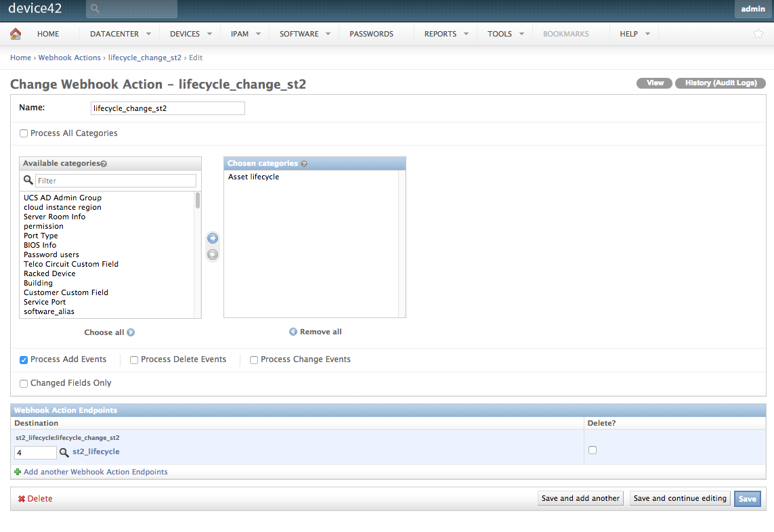Screen dimensions: 774x532
Task: Select Asset lifecycle in Chosen categories
Action: (254, 177)
